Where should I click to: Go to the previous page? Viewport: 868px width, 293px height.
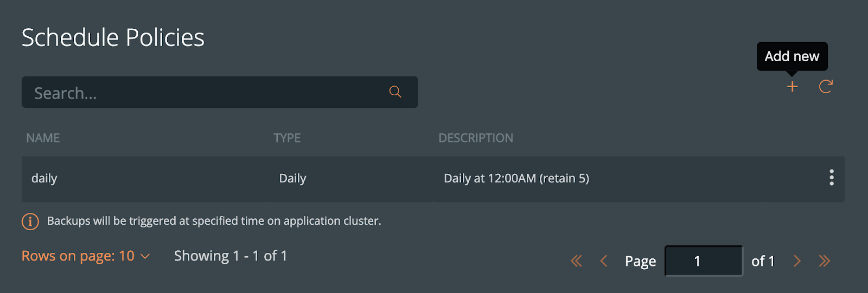click(x=603, y=261)
